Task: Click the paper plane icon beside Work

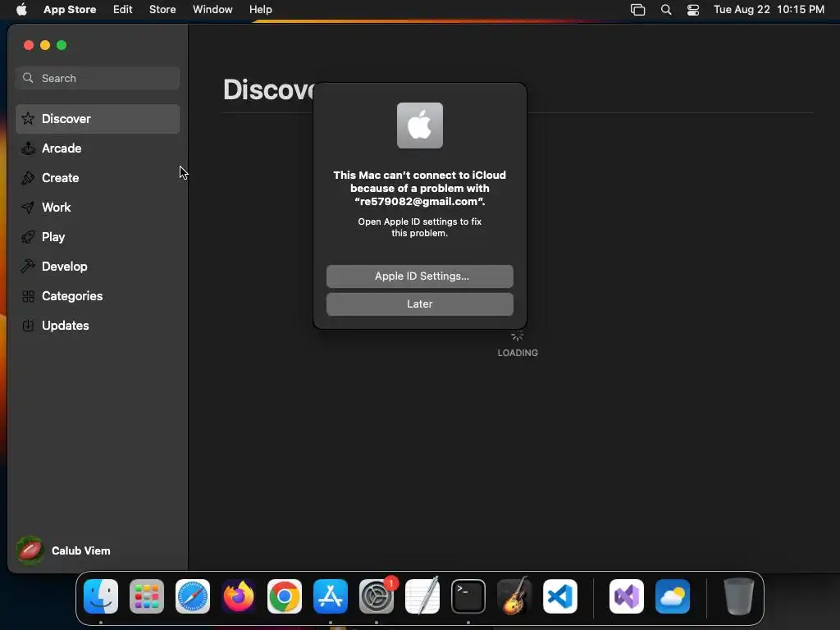Action: pos(28,208)
